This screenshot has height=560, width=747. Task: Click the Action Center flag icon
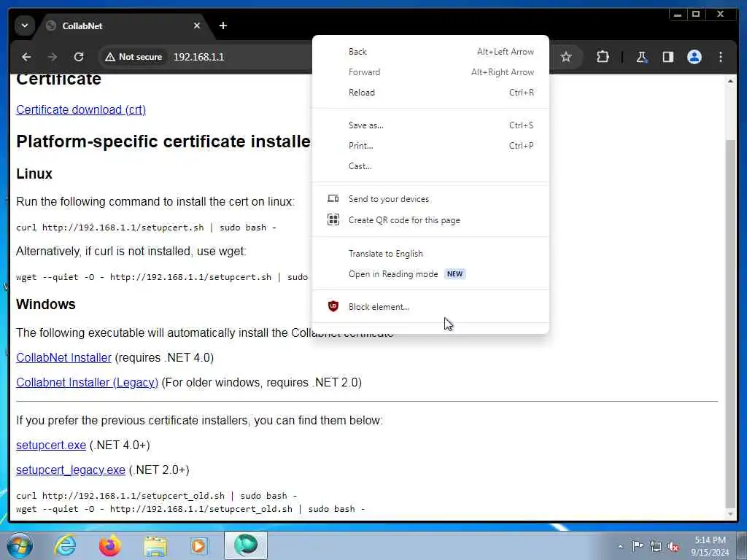[x=638, y=546]
